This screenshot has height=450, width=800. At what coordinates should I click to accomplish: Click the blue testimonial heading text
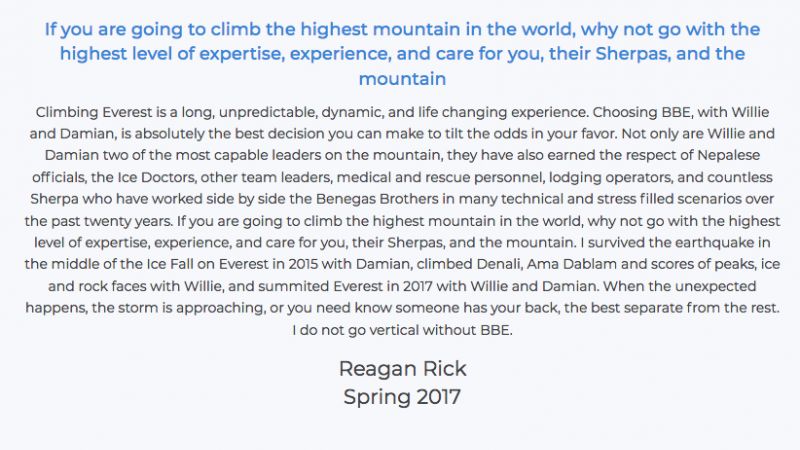(x=402, y=54)
